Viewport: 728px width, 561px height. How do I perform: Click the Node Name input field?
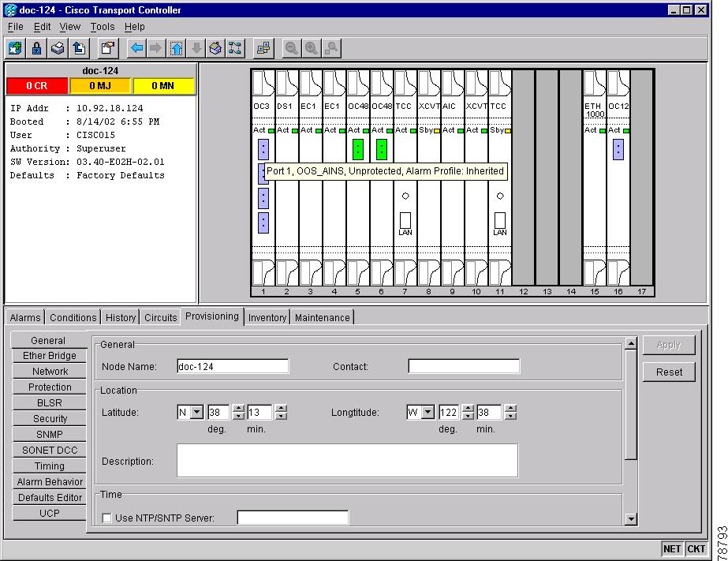pos(233,366)
